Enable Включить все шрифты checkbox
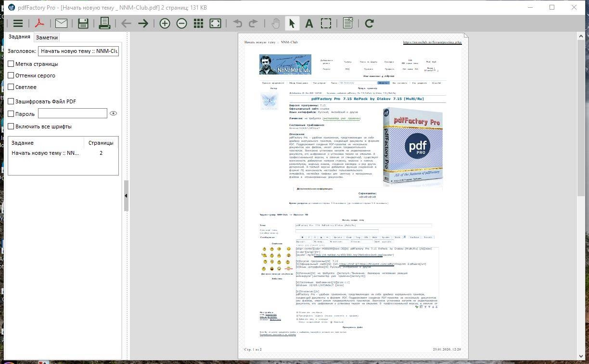Viewport: 589px width, 364px height. [11, 126]
